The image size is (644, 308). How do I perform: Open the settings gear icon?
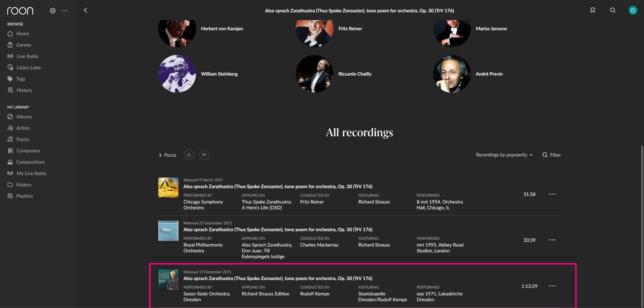[53, 11]
